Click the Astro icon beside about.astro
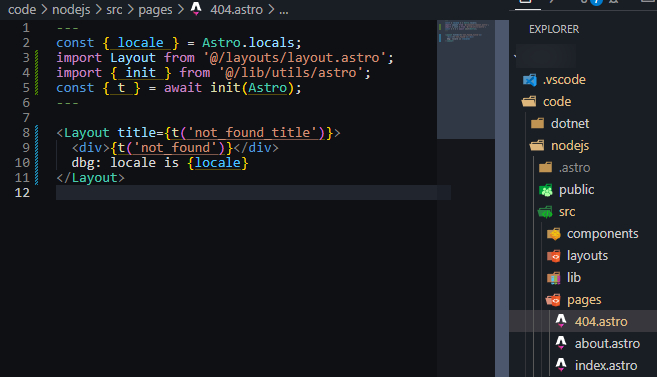 click(x=561, y=343)
